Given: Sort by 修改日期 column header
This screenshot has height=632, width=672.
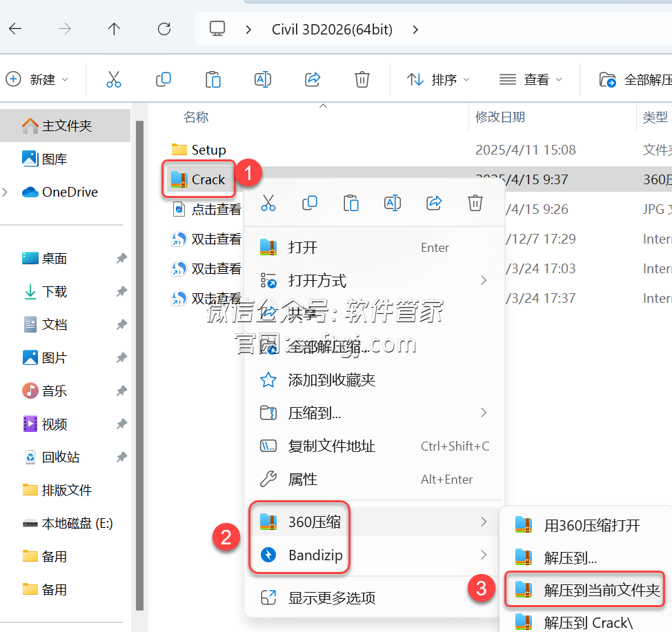Looking at the screenshot, I should (x=500, y=117).
